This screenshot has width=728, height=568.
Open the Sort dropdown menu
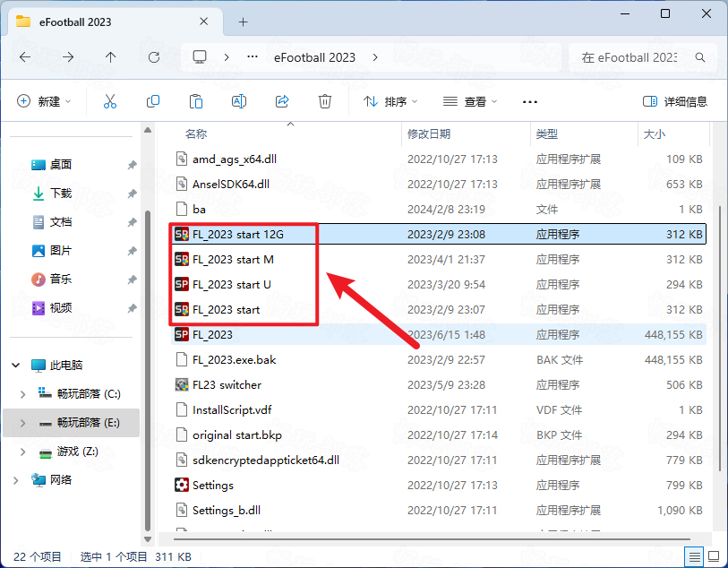pyautogui.click(x=390, y=101)
